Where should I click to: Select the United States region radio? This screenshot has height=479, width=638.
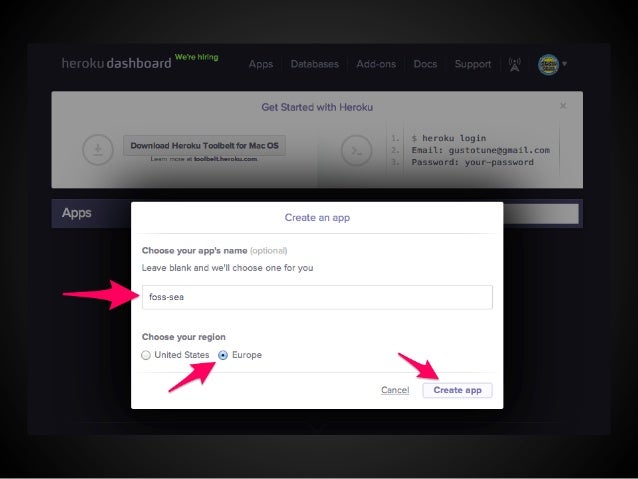(x=146, y=355)
